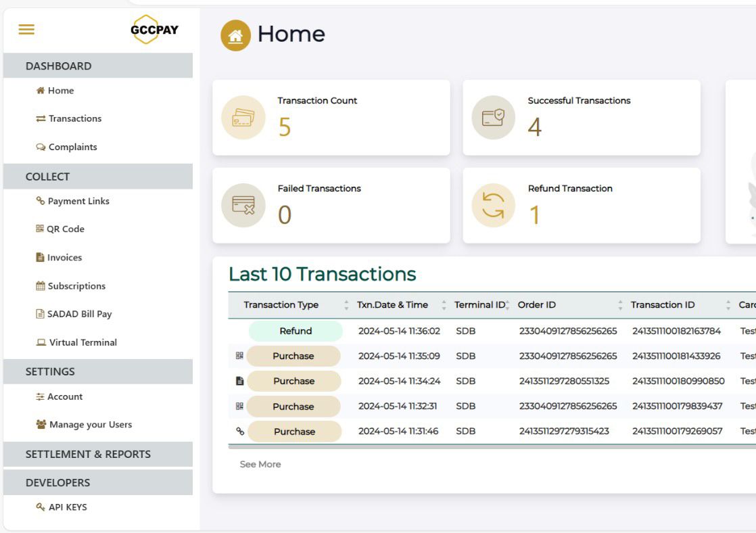Image resolution: width=756 pixels, height=533 pixels.
Task: Sort by Transaction Type column arrows
Action: click(346, 305)
